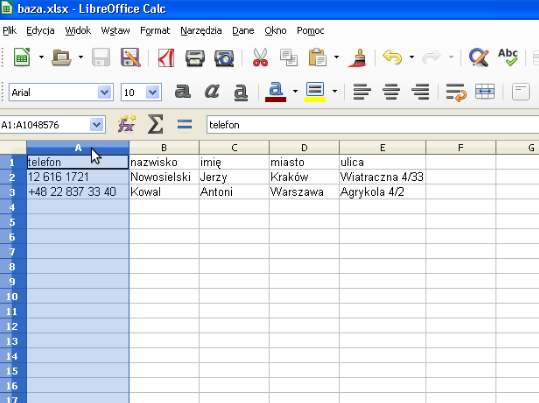
Task: Click the formula input line showing telefon
Action: 373,124
